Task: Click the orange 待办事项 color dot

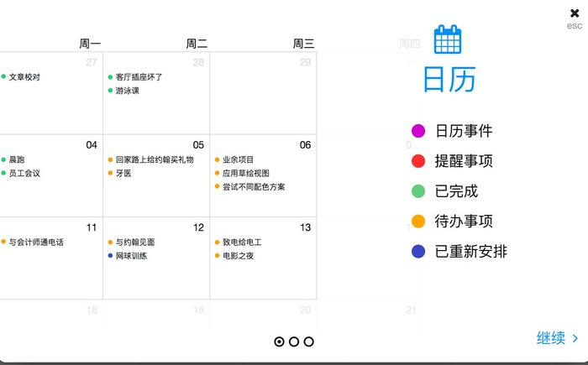Action: click(x=417, y=222)
